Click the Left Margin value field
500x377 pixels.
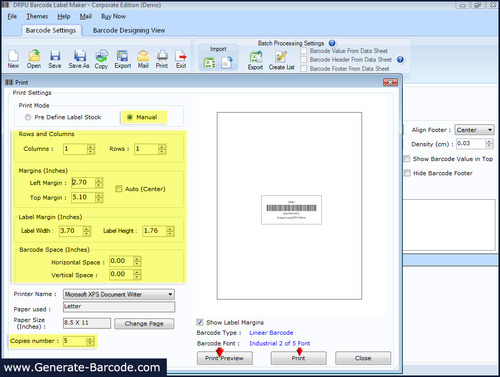coord(84,183)
